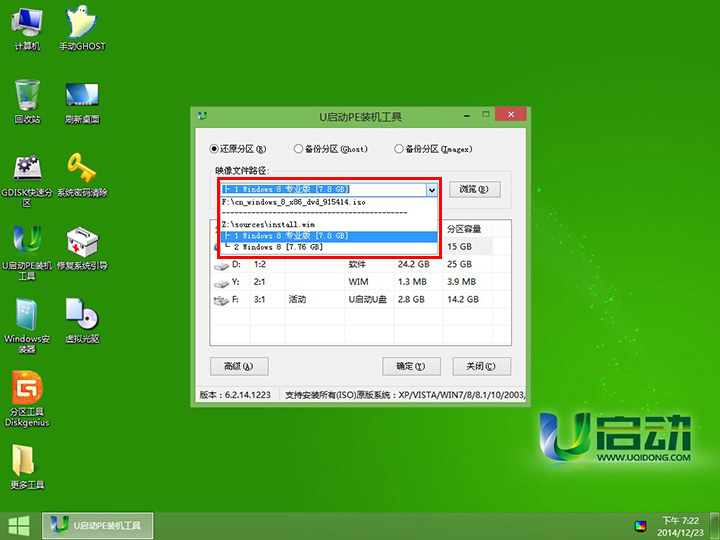The width and height of the screenshot is (720, 540).
Task: Click the U启动PE装机工具 taskbar button
Action: [x=98, y=526]
